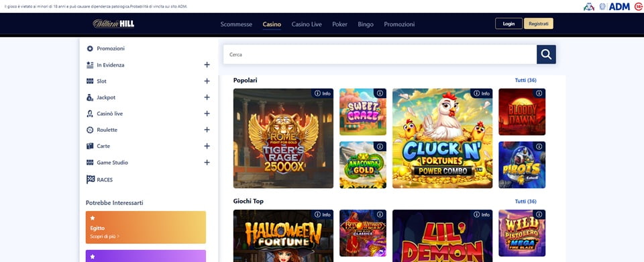Select the Casino tab
644x262 pixels.
272,24
